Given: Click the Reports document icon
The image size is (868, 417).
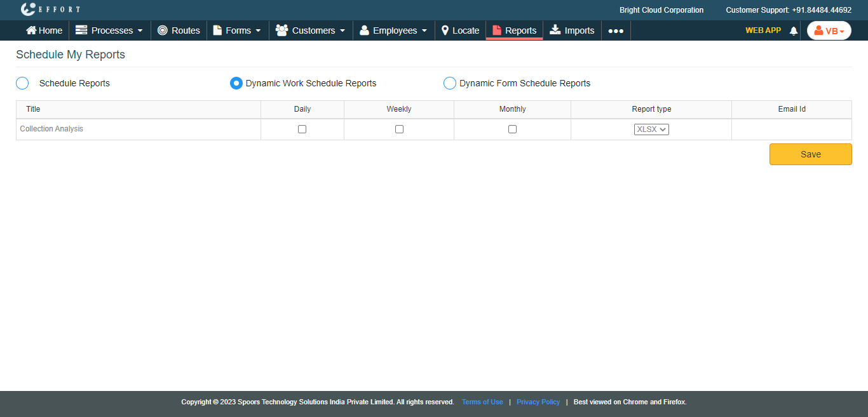Looking at the screenshot, I should [x=497, y=30].
